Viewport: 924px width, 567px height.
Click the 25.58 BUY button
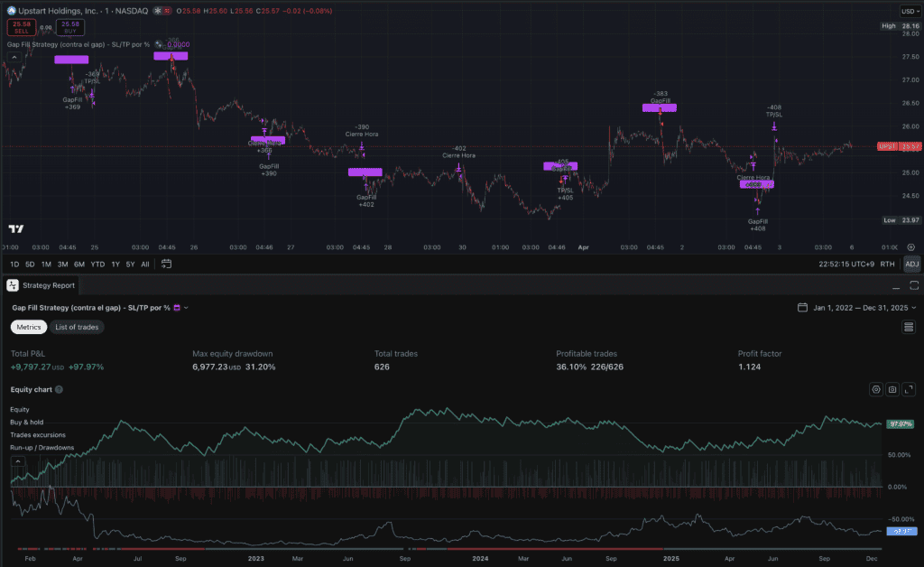(70, 27)
